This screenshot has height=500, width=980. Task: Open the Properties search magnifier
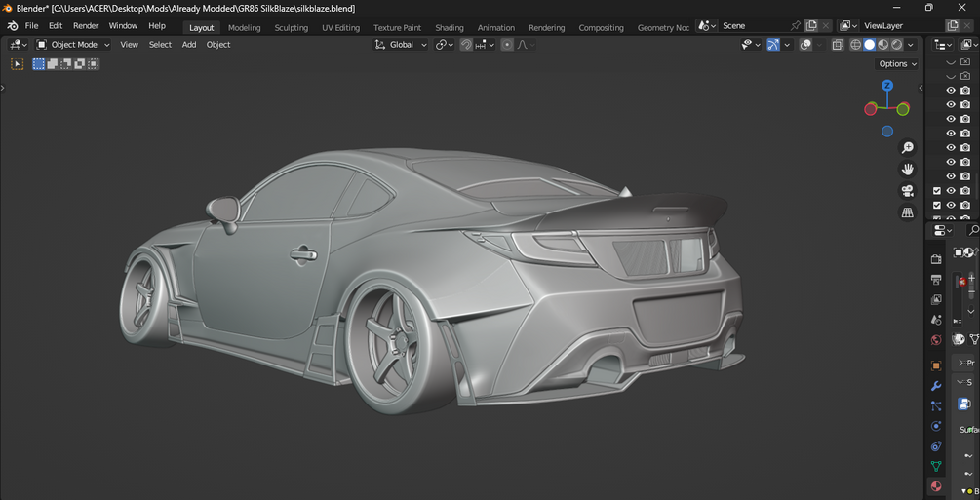972,231
